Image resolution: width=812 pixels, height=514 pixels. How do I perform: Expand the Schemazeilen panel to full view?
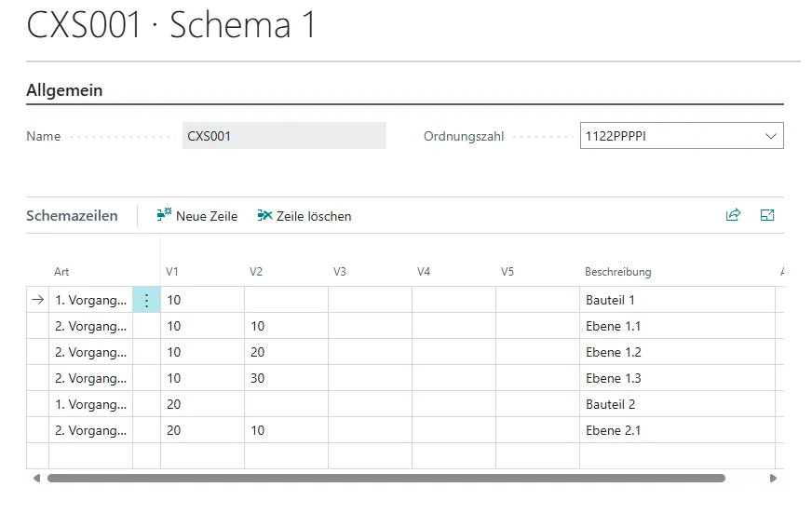(767, 215)
